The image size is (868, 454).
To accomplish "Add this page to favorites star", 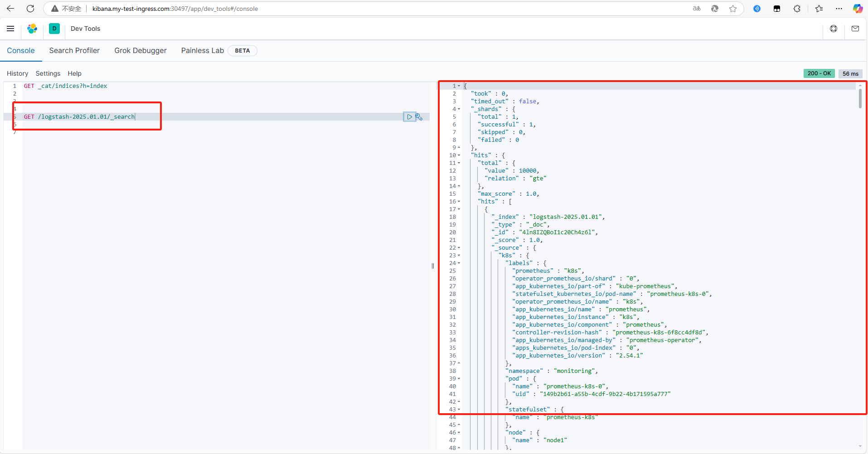I will pyautogui.click(x=733, y=9).
